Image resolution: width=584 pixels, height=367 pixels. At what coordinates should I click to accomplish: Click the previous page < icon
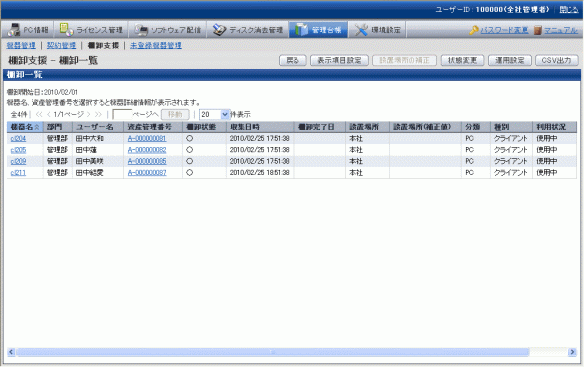point(49,114)
